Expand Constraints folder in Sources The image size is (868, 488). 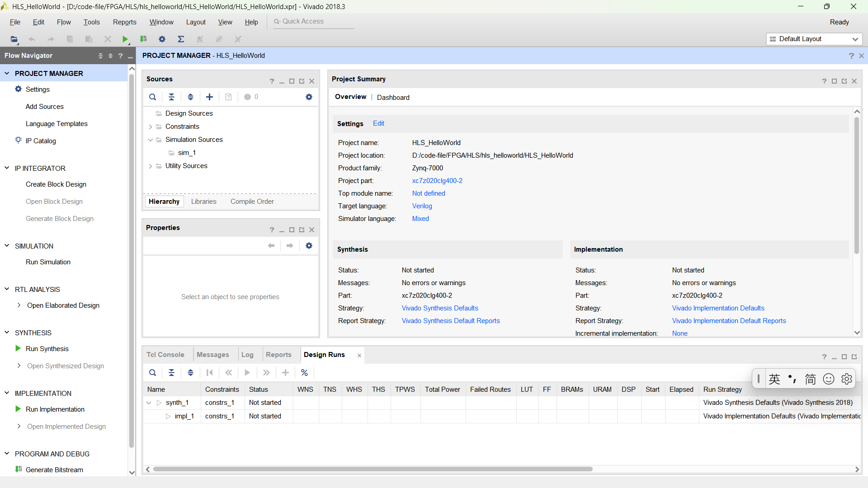pos(150,127)
